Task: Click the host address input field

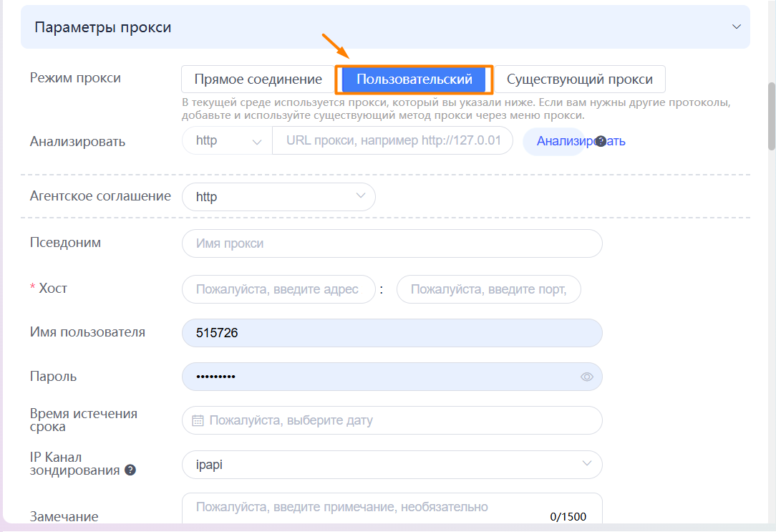Action: (x=278, y=289)
